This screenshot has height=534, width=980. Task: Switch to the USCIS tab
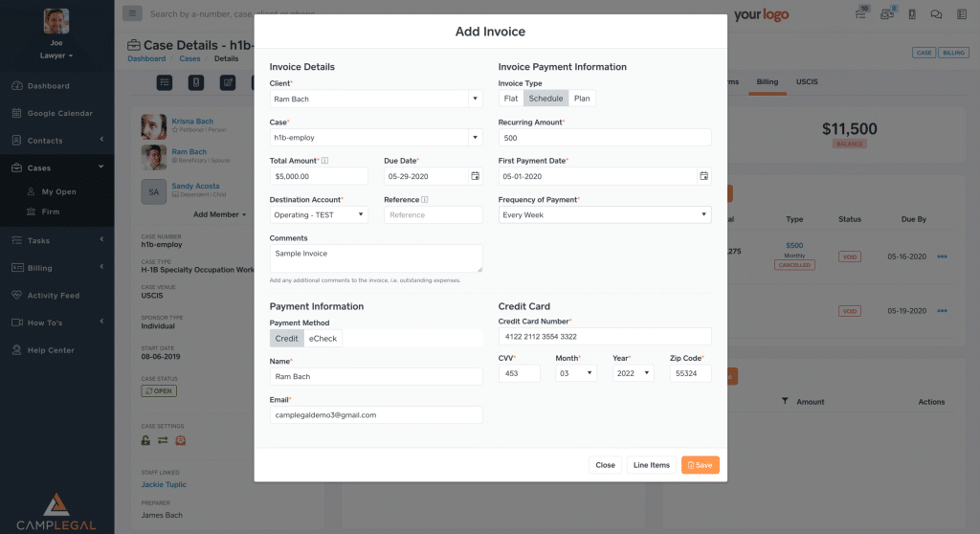(807, 82)
